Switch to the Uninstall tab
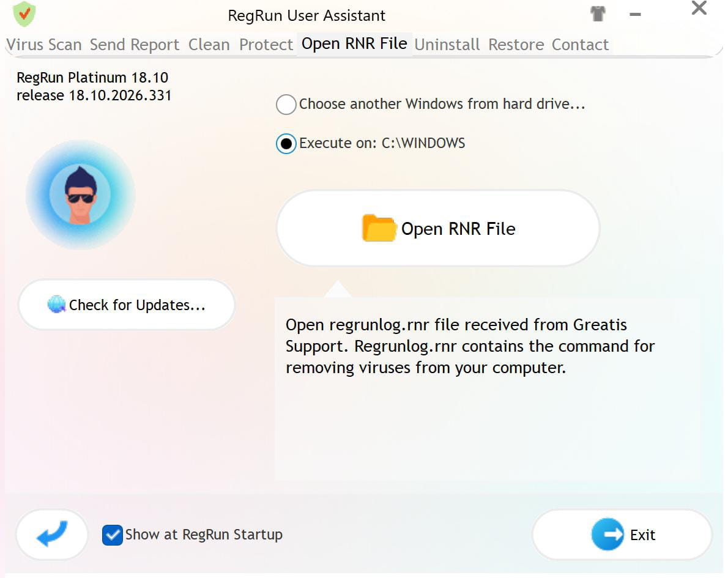728x578 pixels. tap(447, 45)
